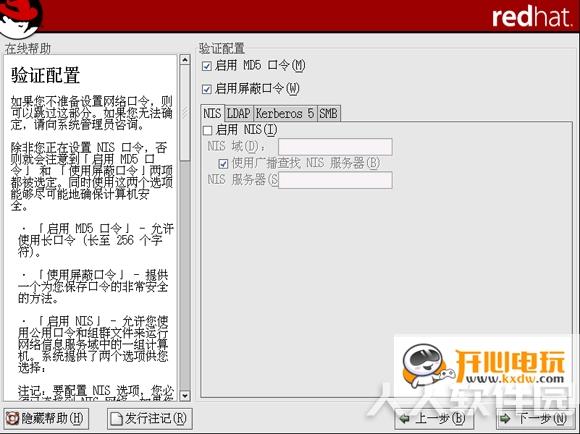Click help panel scroll down arrow
The height and width of the screenshot is (434, 580).
coord(185,396)
